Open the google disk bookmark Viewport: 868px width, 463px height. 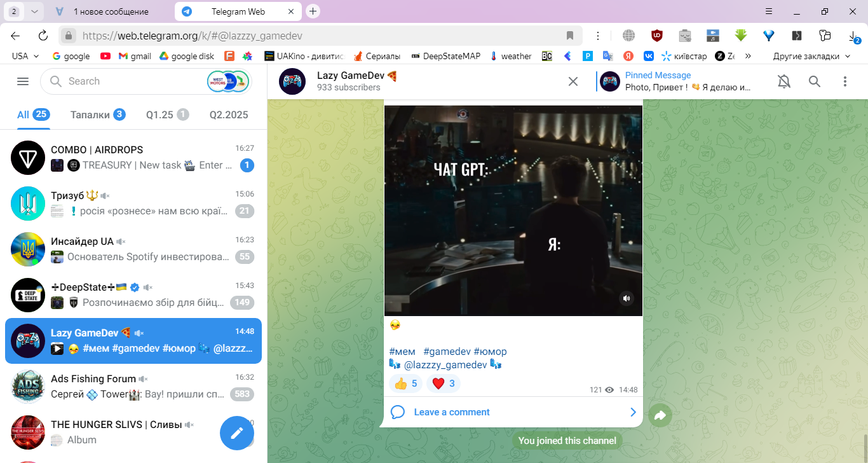tap(187, 56)
